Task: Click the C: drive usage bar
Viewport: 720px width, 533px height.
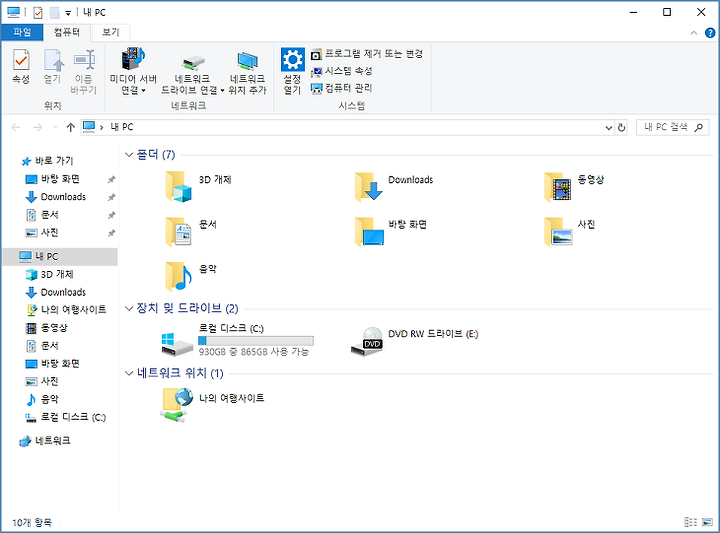Action: click(256, 341)
